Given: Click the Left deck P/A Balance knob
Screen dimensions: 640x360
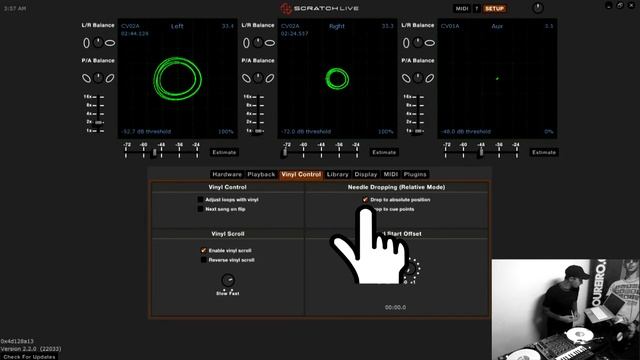Looking at the screenshot, I should point(98,78).
